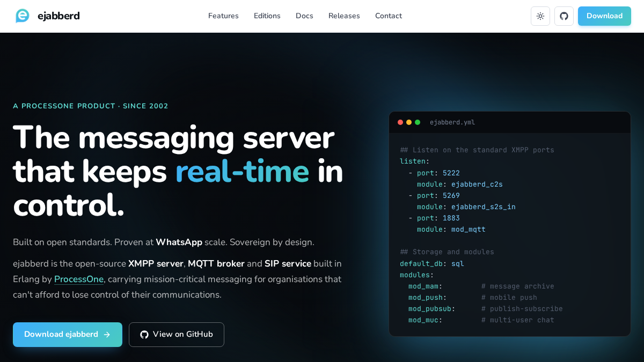Click the "real-time" headline text

242,171
